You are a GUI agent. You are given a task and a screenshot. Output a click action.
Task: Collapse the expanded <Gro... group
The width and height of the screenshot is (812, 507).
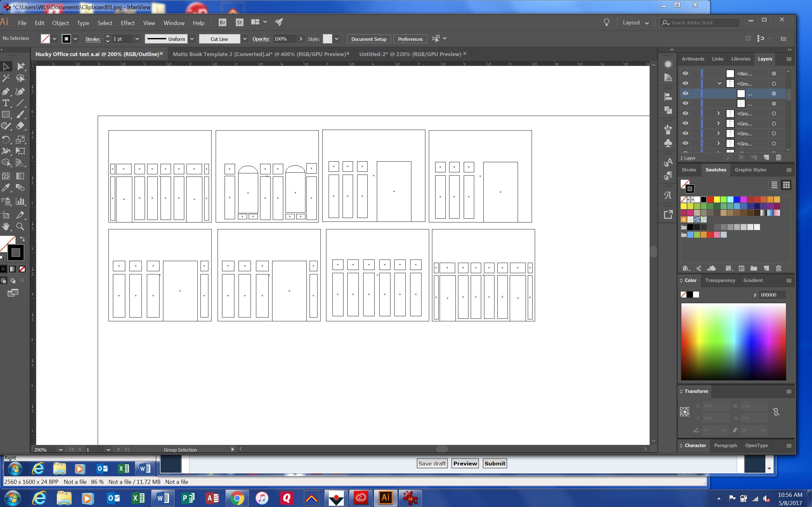719,83
